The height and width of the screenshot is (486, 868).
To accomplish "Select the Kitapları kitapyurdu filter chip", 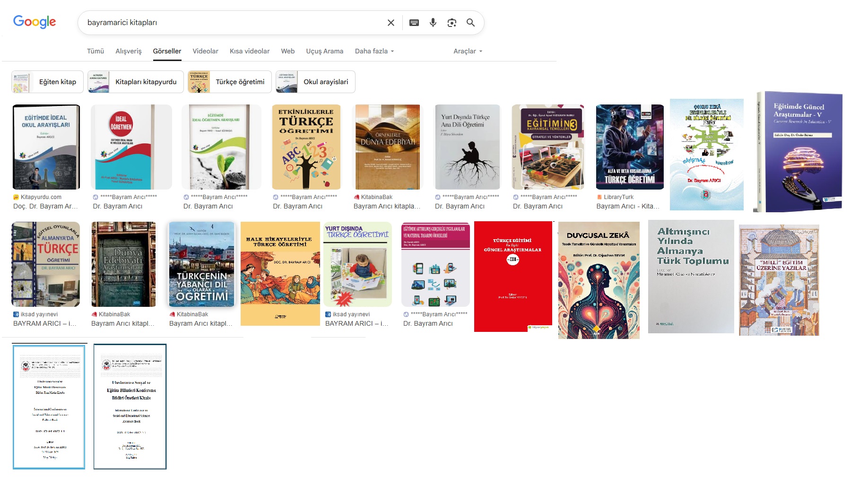I will tap(135, 82).
